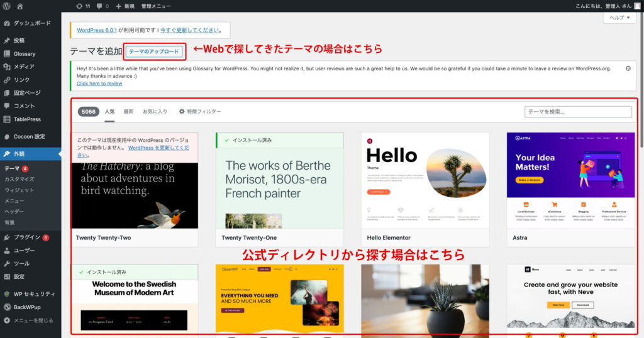
Task: Open the Astra theme thumbnail
Action: click(571, 180)
